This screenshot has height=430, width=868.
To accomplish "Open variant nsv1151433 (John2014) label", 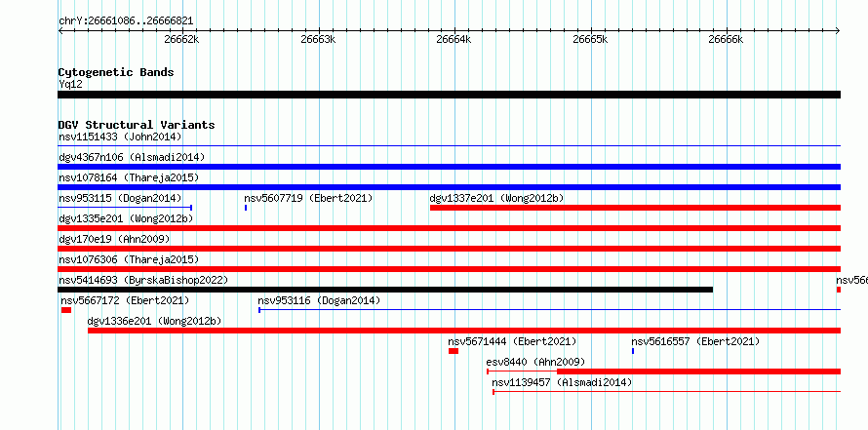I will [120, 137].
